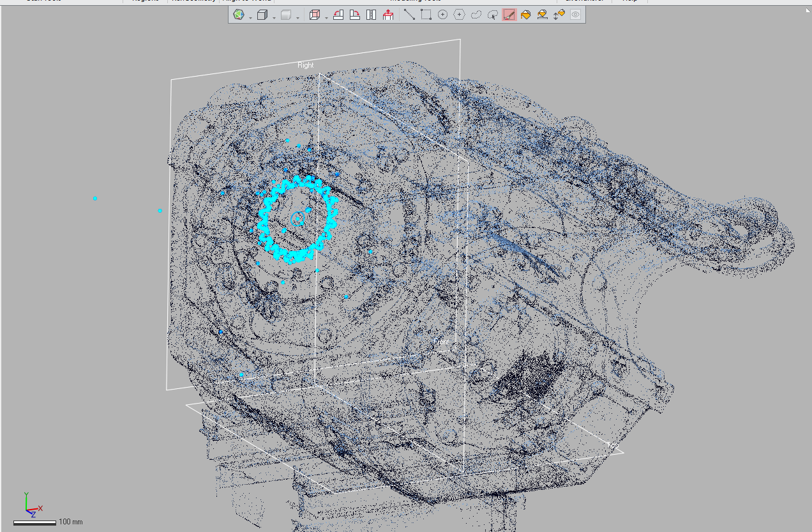This screenshot has height=532, width=812.
Task: Select the paint bucket with underline tool
Action: coord(542,15)
